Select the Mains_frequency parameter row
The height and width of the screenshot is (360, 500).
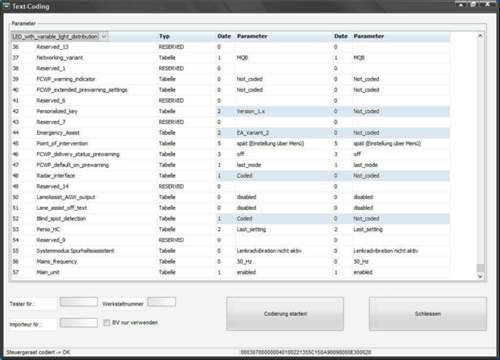coord(230,262)
